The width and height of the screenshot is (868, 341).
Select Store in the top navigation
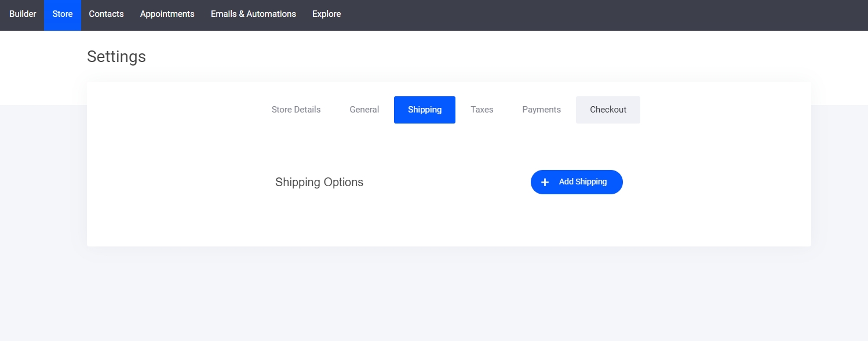[x=63, y=14]
